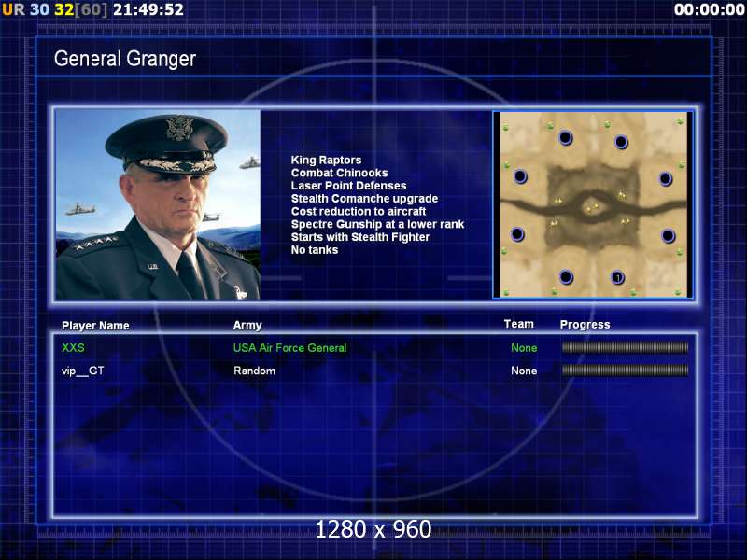Click the General Granger title
Viewport: 747px width, 560px height.
pyautogui.click(x=125, y=59)
